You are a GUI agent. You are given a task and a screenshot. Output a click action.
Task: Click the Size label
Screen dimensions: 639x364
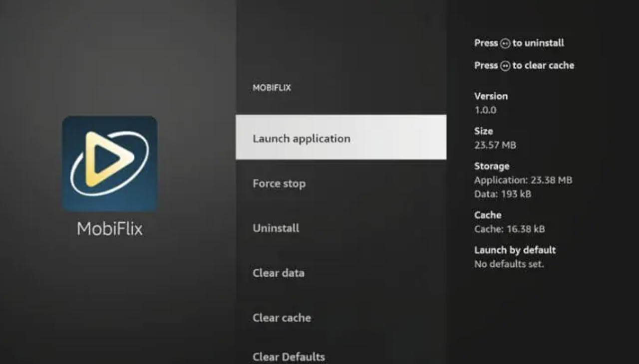[x=483, y=131]
